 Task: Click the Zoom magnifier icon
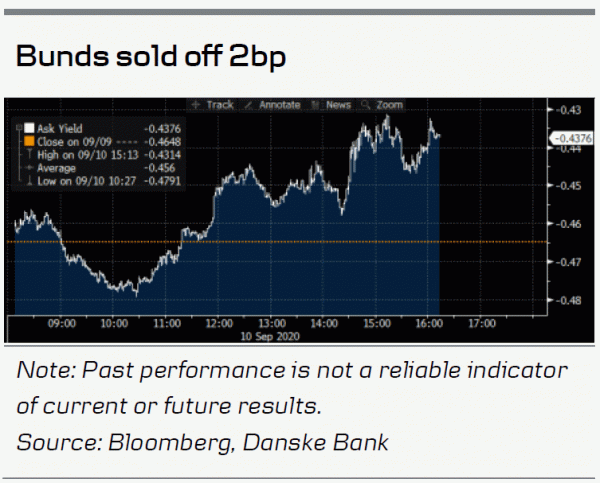tap(367, 104)
